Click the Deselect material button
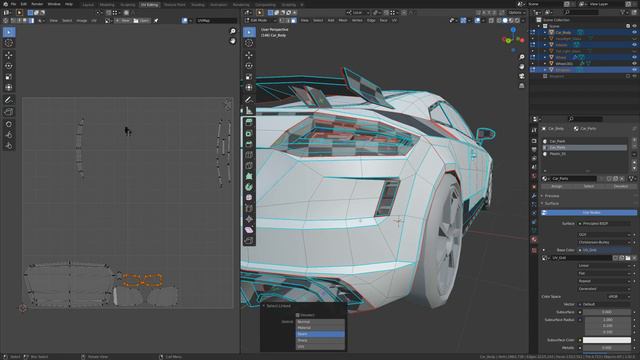This screenshot has height=360, width=640. coord(621,187)
